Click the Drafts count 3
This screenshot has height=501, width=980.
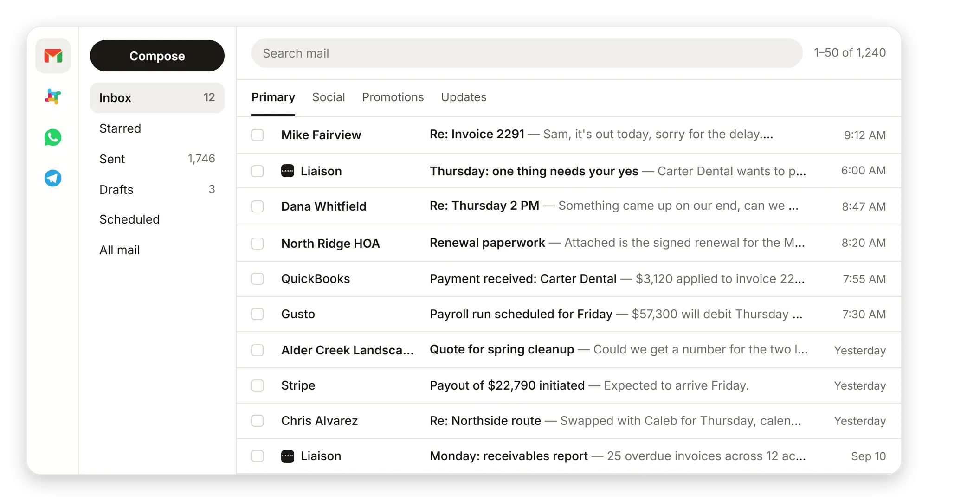point(212,189)
